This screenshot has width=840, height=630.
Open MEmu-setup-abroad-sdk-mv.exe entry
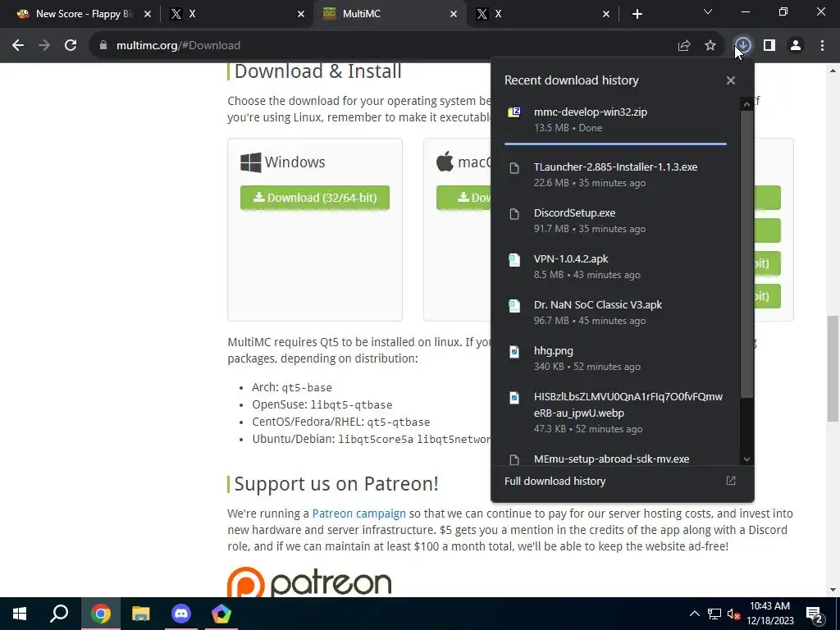pyautogui.click(x=615, y=459)
